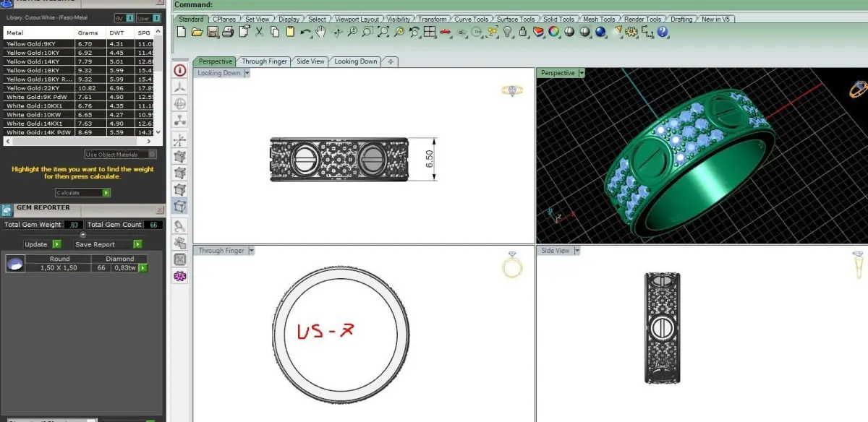
Task: Select the Pan hand tool
Action: (x=320, y=31)
